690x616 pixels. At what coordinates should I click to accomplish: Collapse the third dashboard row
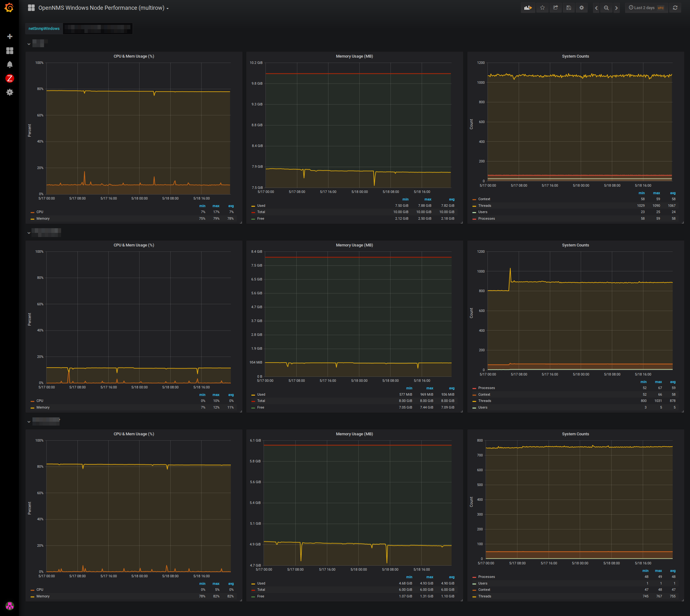click(29, 422)
